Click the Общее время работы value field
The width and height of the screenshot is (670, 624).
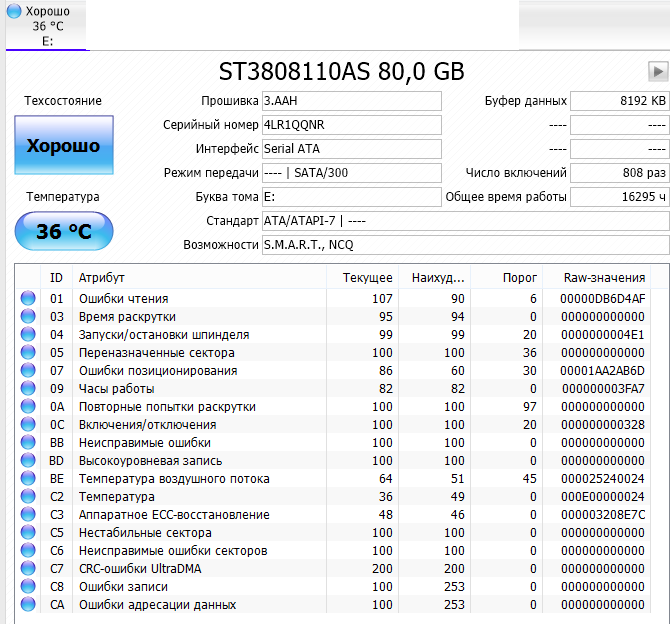point(620,197)
